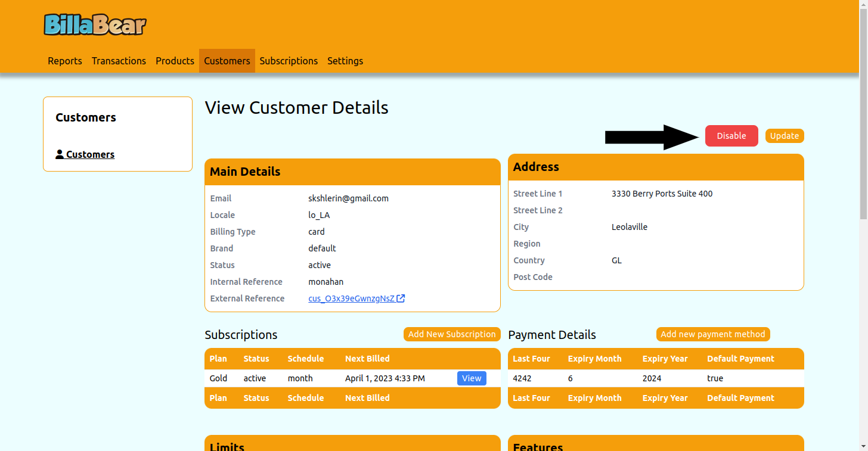Viewport: 868px width, 451px height.
Task: Open the Products menu
Action: [x=175, y=61]
